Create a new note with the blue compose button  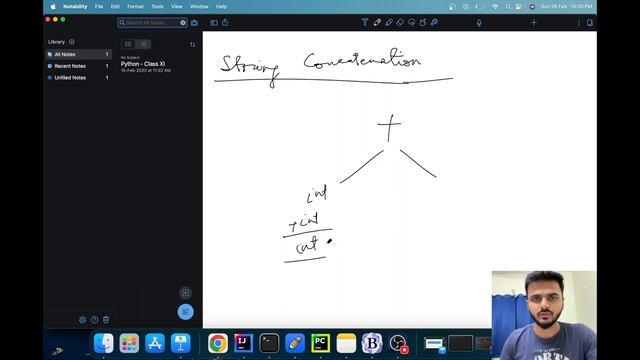(185, 312)
